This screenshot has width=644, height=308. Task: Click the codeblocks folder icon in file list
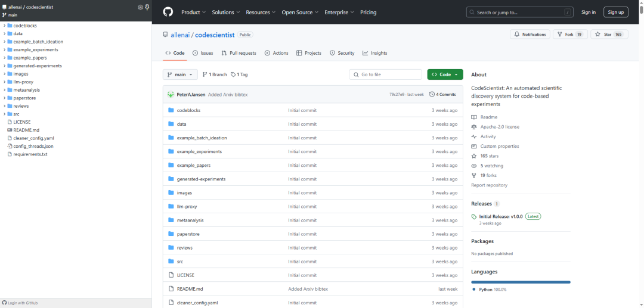click(x=171, y=110)
